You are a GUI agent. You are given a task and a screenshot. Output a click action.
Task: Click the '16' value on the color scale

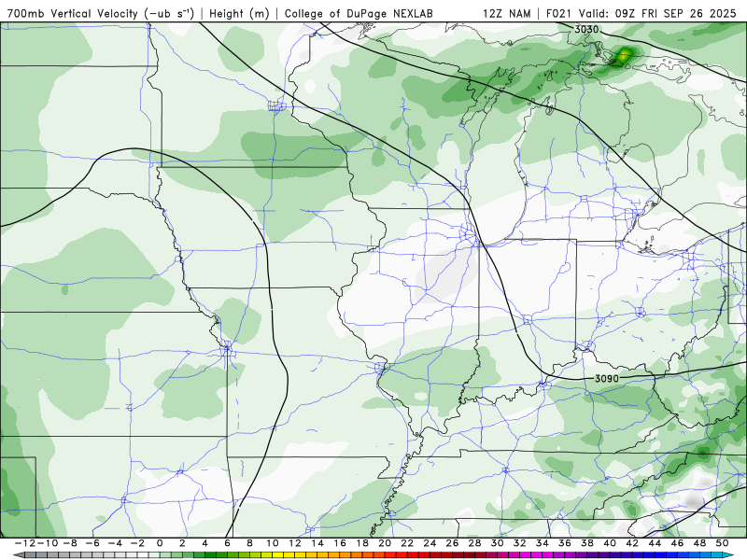point(340,543)
